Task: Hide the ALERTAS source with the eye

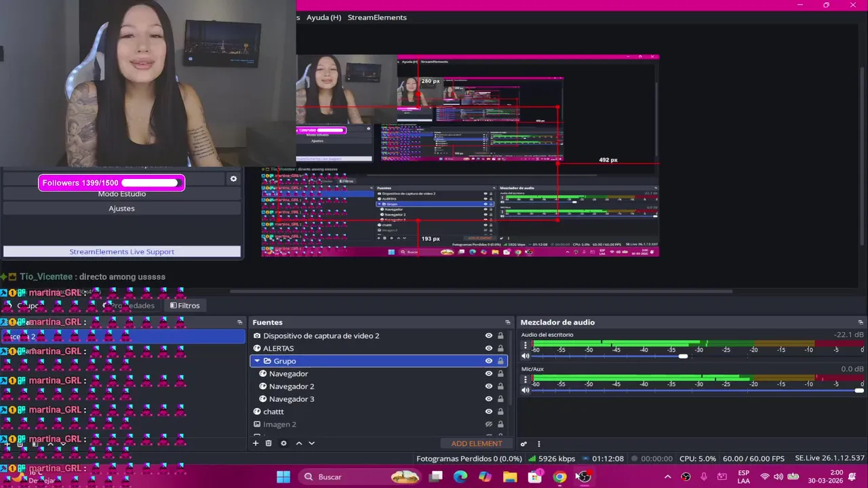Action: click(488, 348)
